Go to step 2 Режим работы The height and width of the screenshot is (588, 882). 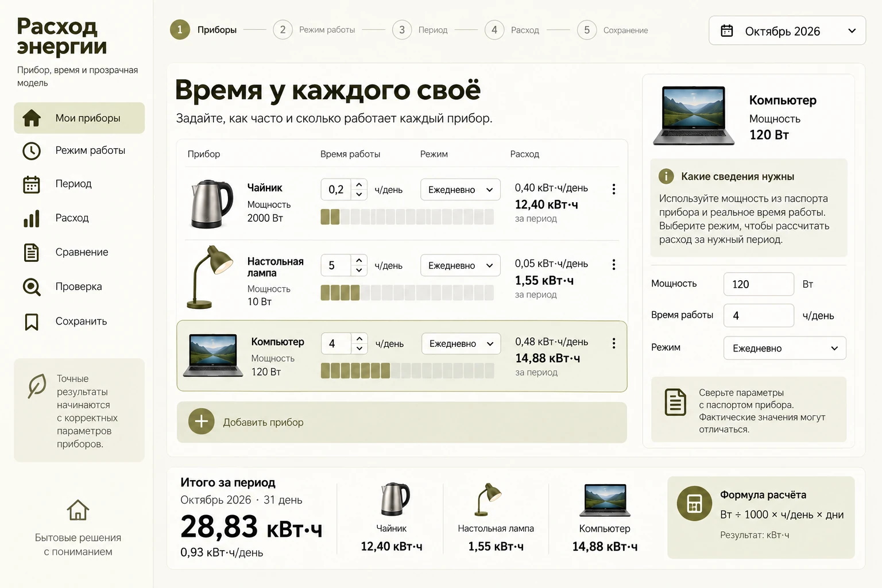pos(314,30)
